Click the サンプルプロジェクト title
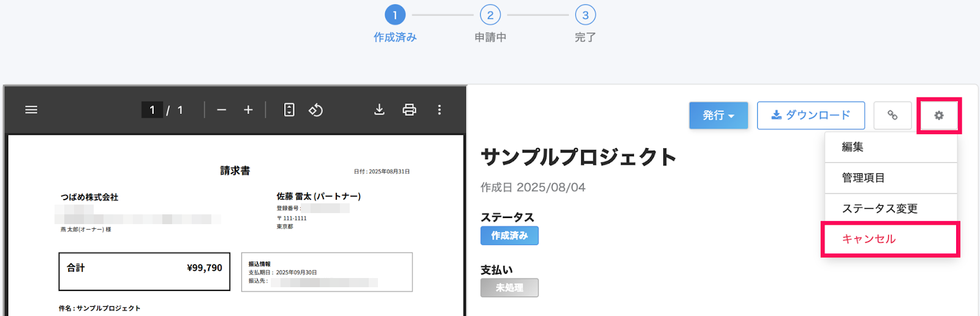 (579, 157)
